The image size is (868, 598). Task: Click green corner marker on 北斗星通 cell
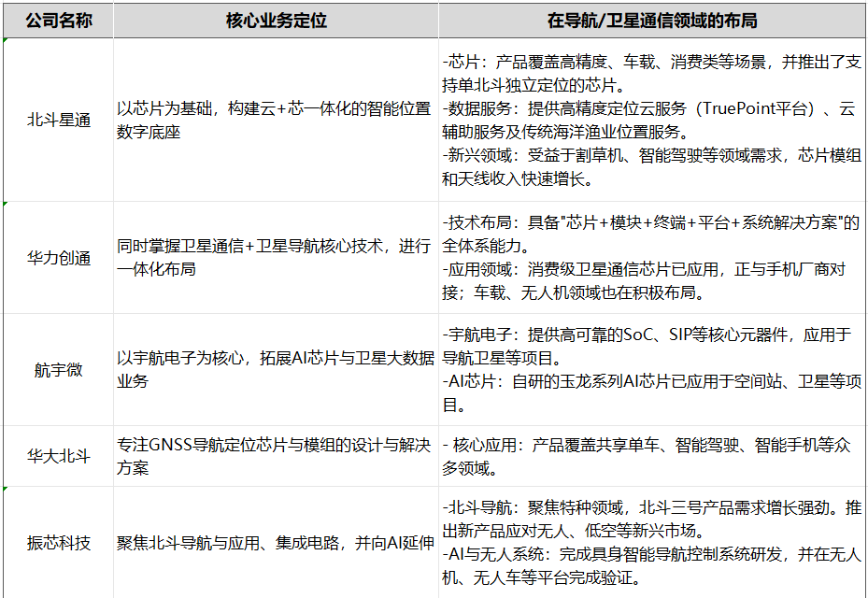[6, 41]
